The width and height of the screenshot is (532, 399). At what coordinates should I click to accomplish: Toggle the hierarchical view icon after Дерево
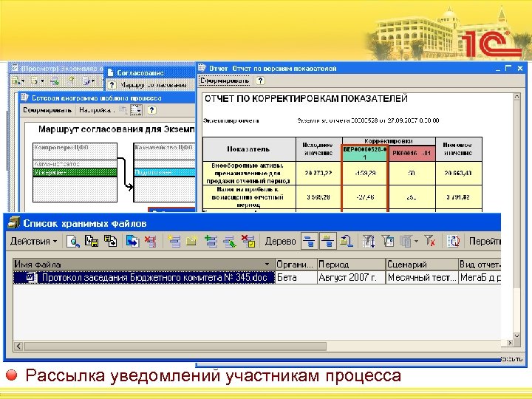click(309, 241)
